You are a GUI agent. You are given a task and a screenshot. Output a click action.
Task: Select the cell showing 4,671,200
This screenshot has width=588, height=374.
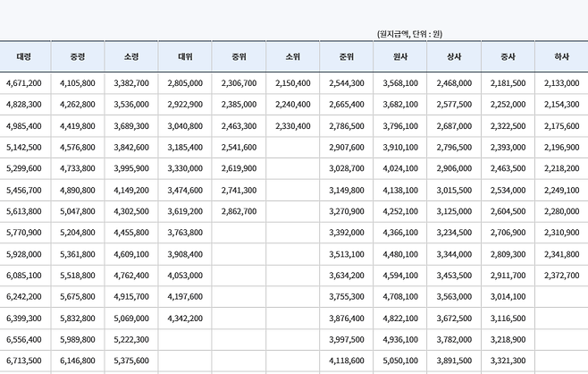tap(24, 82)
